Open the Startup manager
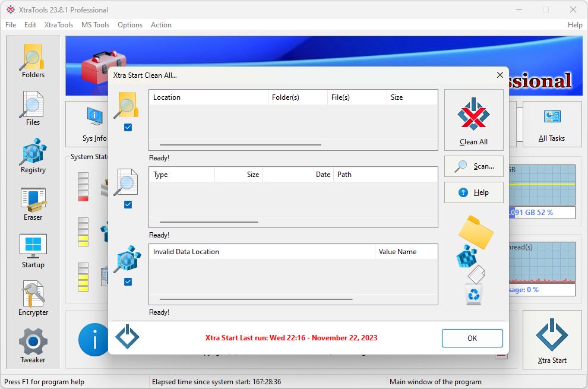The image size is (588, 389). [33, 251]
